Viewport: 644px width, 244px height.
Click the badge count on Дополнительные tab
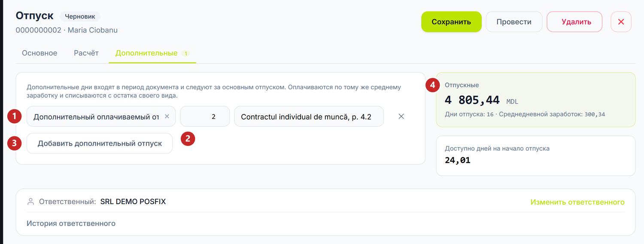click(x=185, y=53)
